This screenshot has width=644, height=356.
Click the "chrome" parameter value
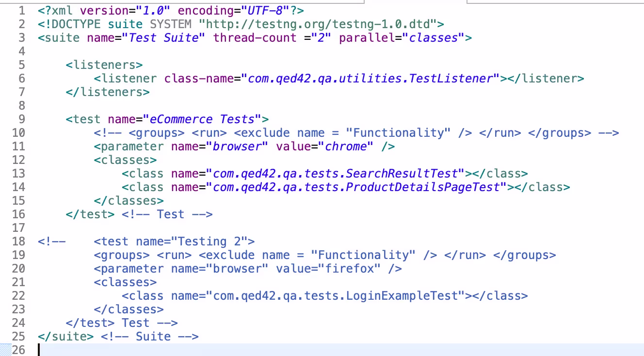tap(345, 146)
